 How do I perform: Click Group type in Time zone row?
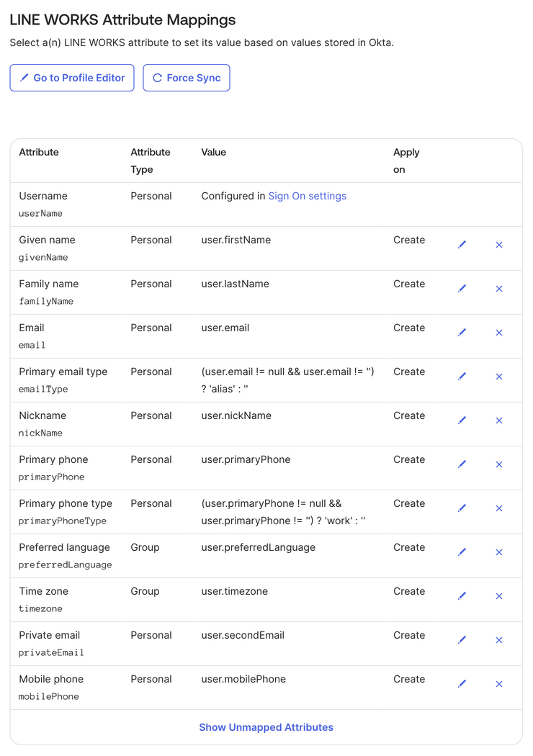[x=145, y=591]
